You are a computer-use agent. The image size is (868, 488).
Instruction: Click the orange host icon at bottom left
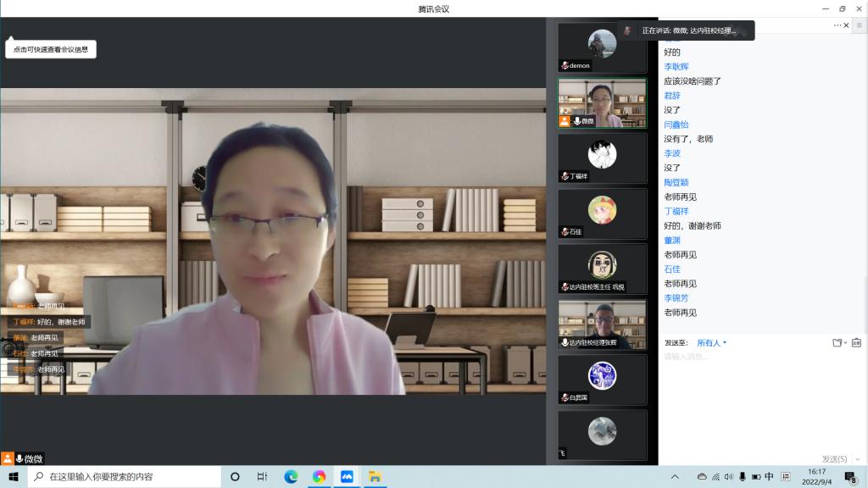click(7, 458)
